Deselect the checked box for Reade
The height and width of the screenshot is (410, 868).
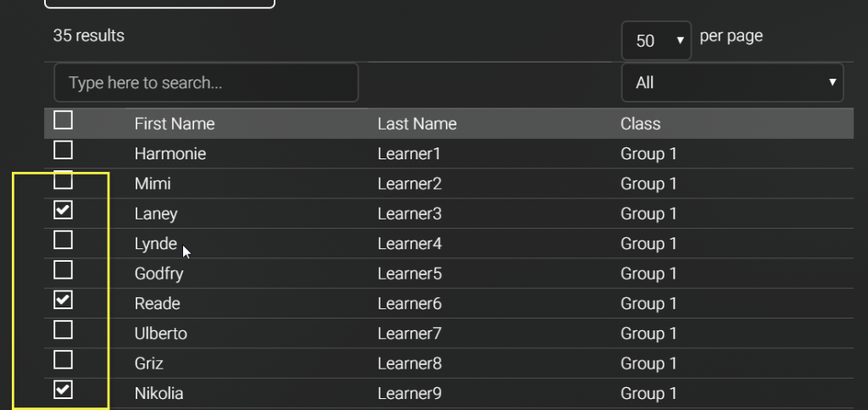tap(63, 301)
